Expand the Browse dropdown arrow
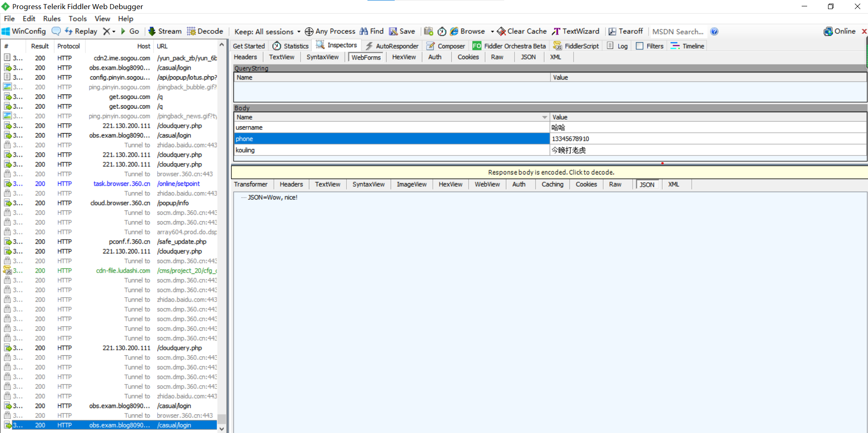 [492, 31]
